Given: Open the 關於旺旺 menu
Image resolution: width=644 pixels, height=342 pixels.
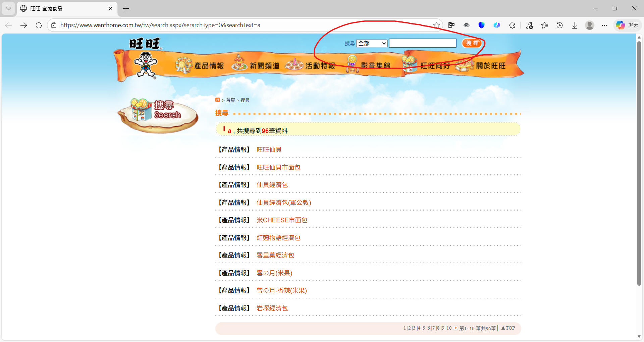Looking at the screenshot, I should click(481, 65).
